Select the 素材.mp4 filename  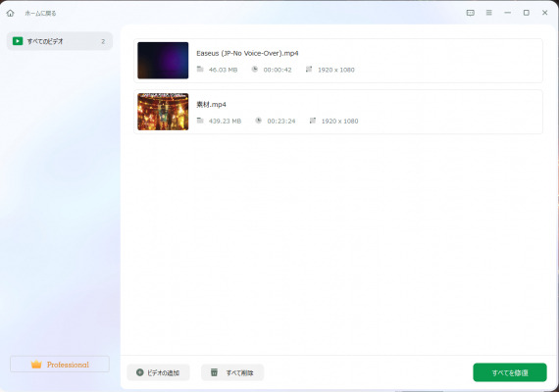212,105
